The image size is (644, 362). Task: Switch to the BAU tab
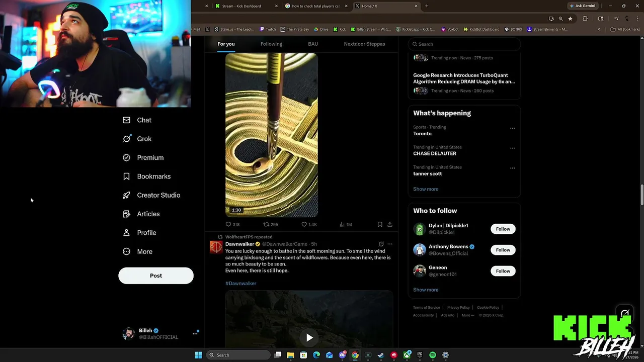pos(313,44)
